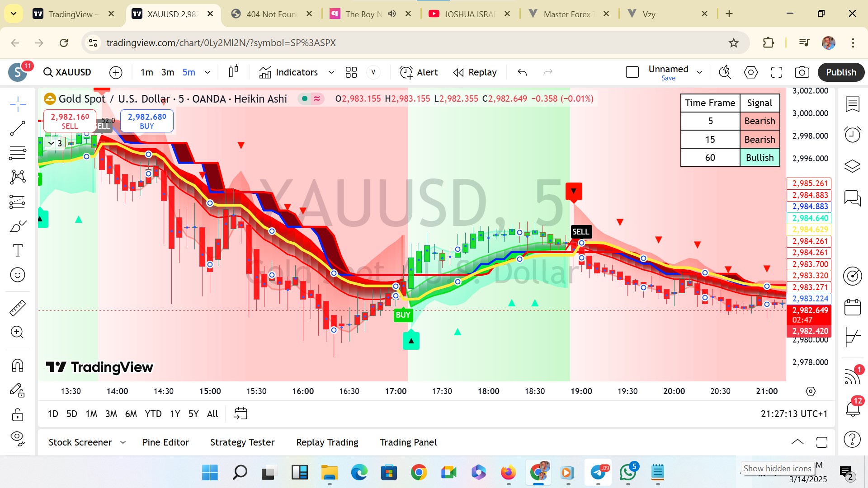Open the browser tab search dropdown

[14, 14]
